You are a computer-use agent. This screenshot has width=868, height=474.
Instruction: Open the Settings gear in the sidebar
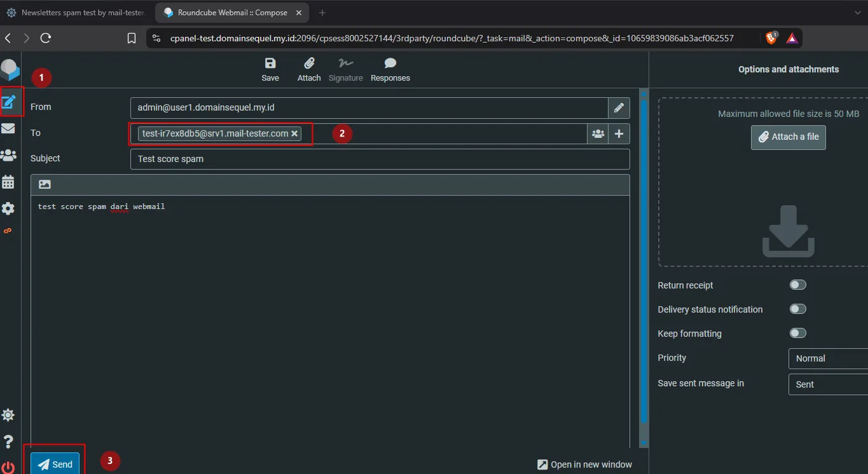click(x=8, y=208)
